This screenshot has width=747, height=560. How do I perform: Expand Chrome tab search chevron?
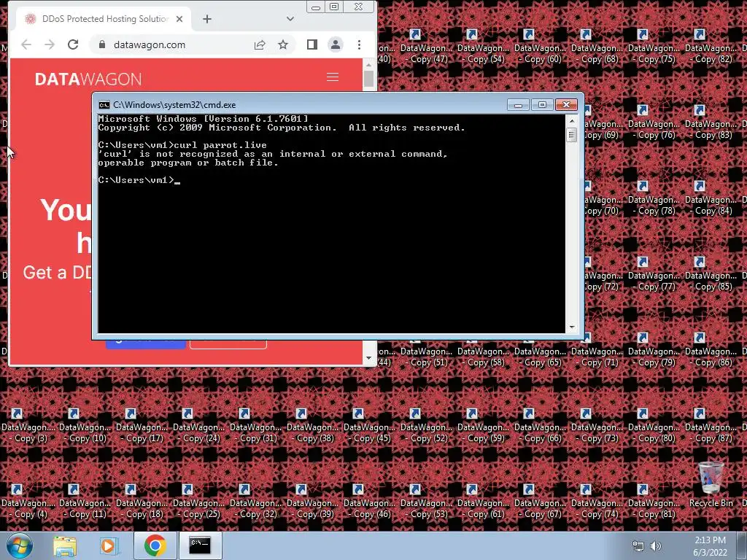pos(290,19)
